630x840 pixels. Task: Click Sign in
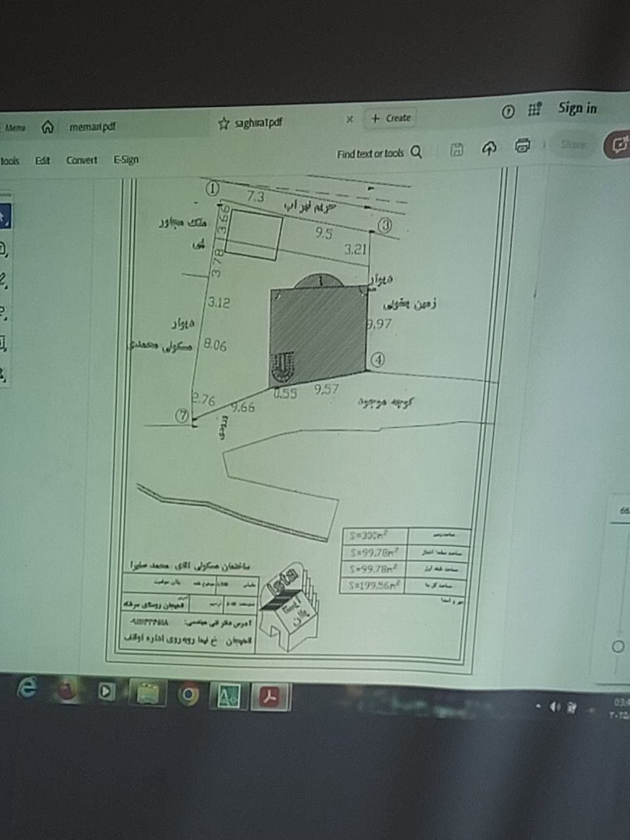[x=577, y=108]
